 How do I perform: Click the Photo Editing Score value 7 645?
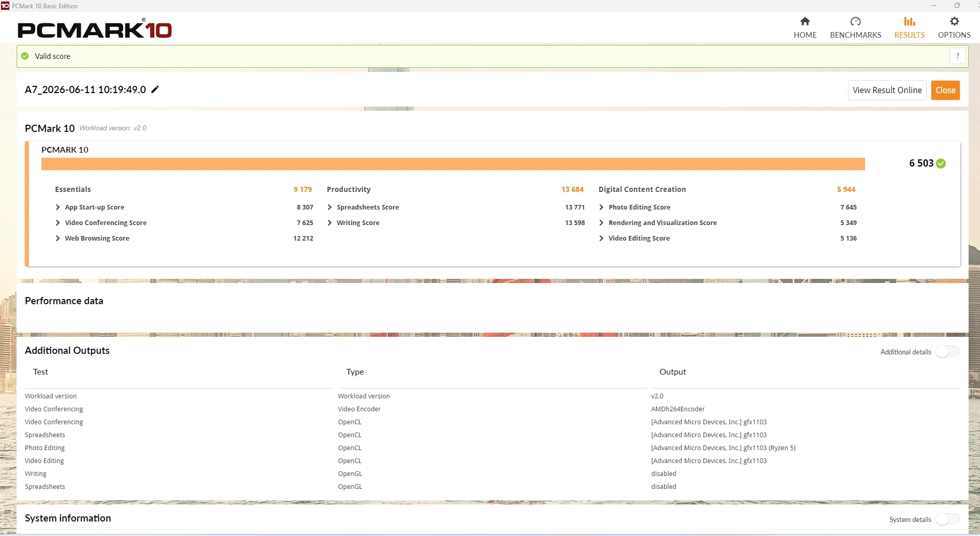pos(849,207)
